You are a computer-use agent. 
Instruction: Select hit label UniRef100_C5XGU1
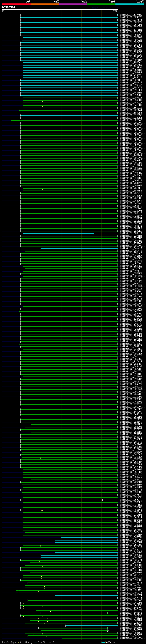pyautogui.click(x=131, y=100)
